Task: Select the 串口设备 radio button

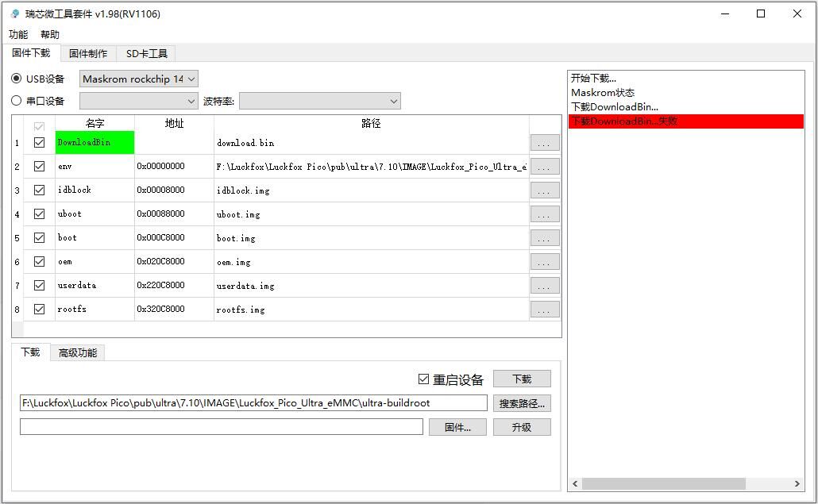Action: pos(17,101)
